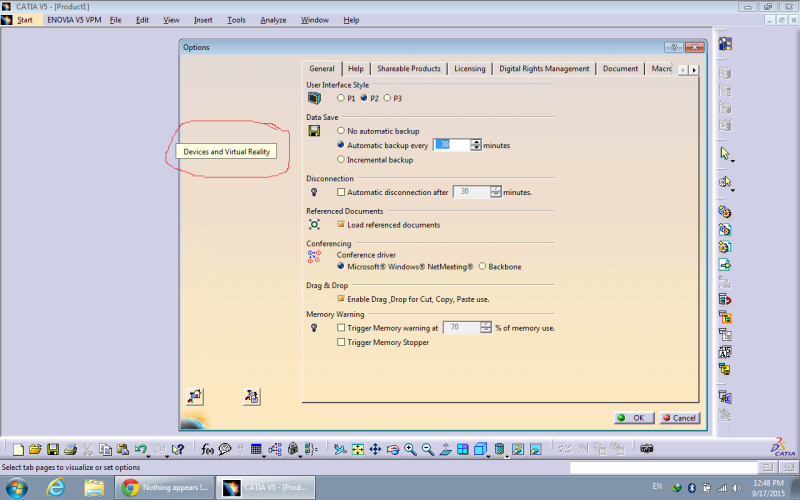Click the Save floppy disk icon
800x500 pixels.
point(53,449)
